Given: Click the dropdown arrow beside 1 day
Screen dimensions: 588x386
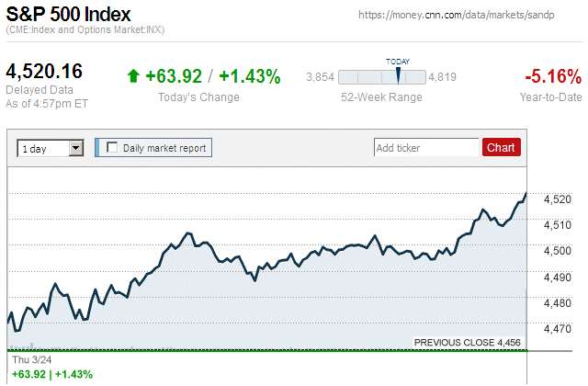Looking at the screenshot, I should click(76, 147).
